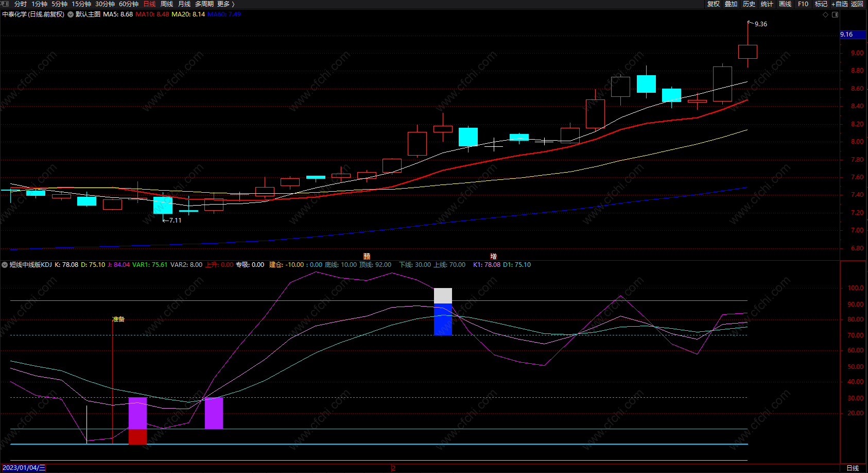Switch to the 分时 intraday view
This screenshot has width=868, height=473.
tap(21, 4)
